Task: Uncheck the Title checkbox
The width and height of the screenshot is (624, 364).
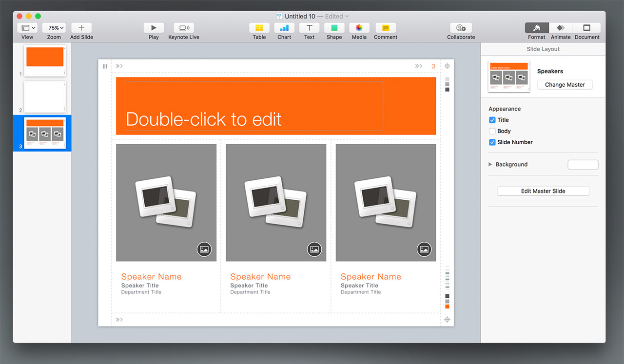Action: [492, 120]
